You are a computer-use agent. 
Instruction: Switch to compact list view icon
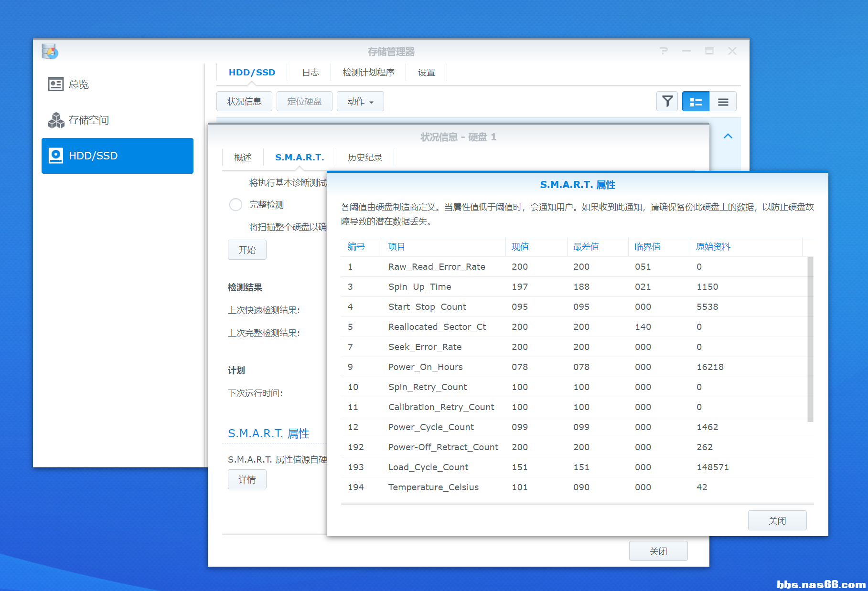point(723,101)
